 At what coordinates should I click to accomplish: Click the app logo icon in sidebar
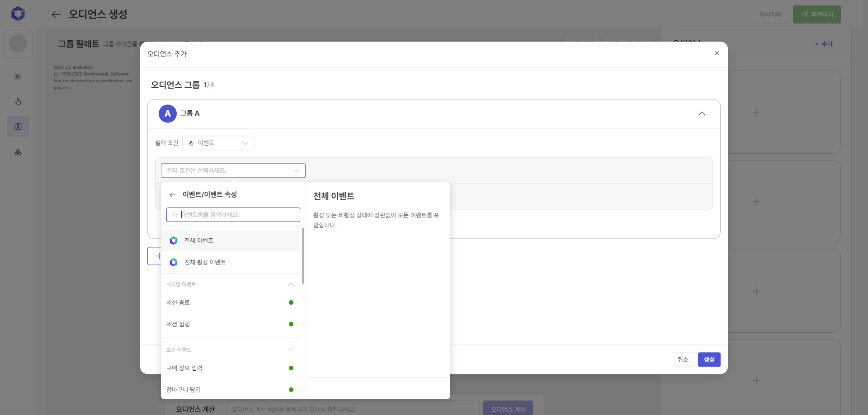(18, 14)
